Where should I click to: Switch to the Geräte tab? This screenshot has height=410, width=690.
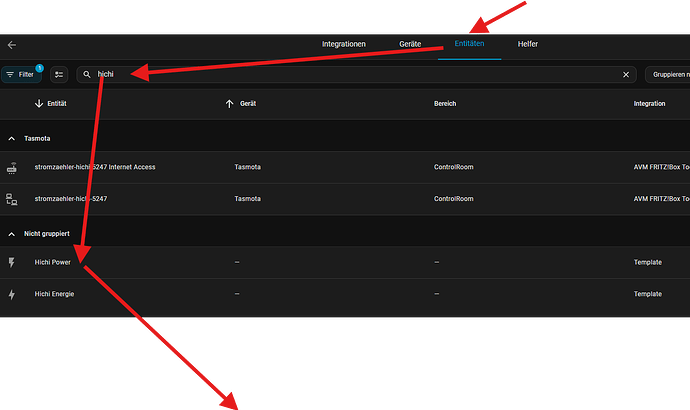coord(410,45)
